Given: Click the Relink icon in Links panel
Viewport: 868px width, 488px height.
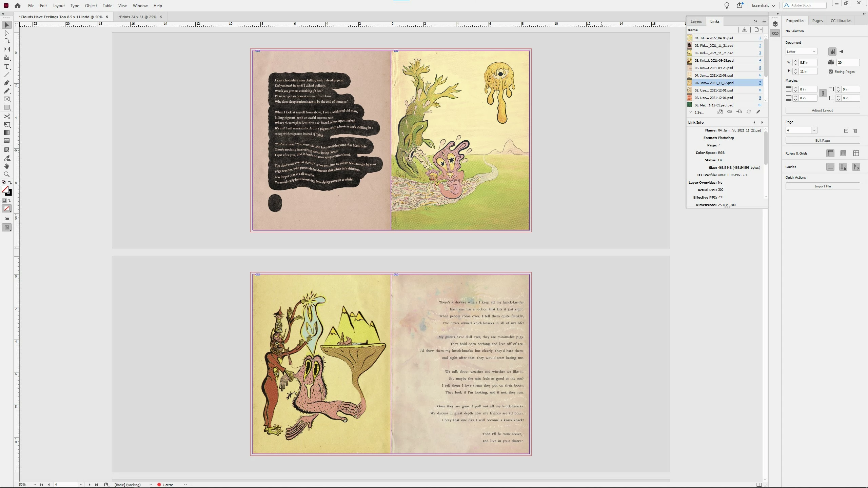Looking at the screenshot, I should (x=730, y=112).
